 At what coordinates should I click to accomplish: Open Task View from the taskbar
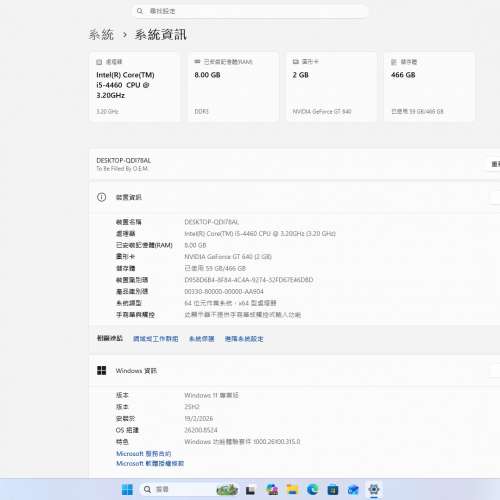250,490
